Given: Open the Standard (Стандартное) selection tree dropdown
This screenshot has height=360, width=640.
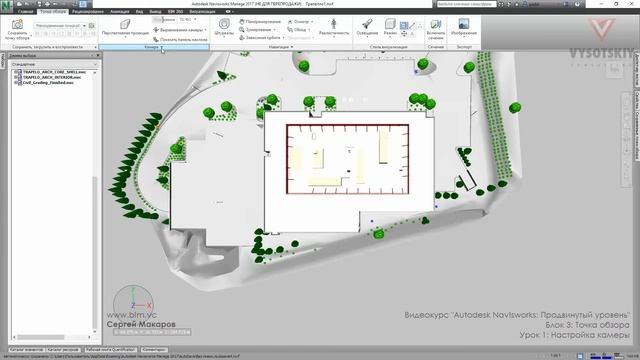Looking at the screenshot, I should pyautogui.click(x=54, y=64).
